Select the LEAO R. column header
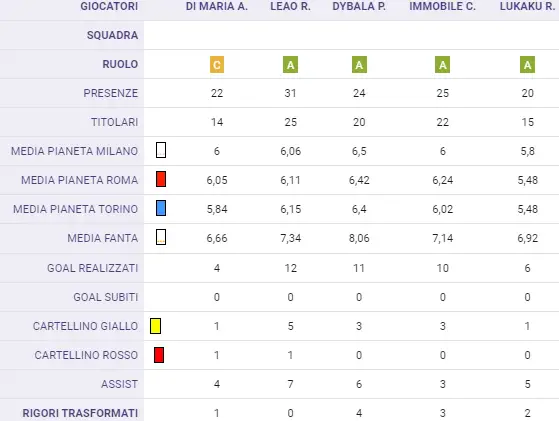559x421 pixels. 290,6
